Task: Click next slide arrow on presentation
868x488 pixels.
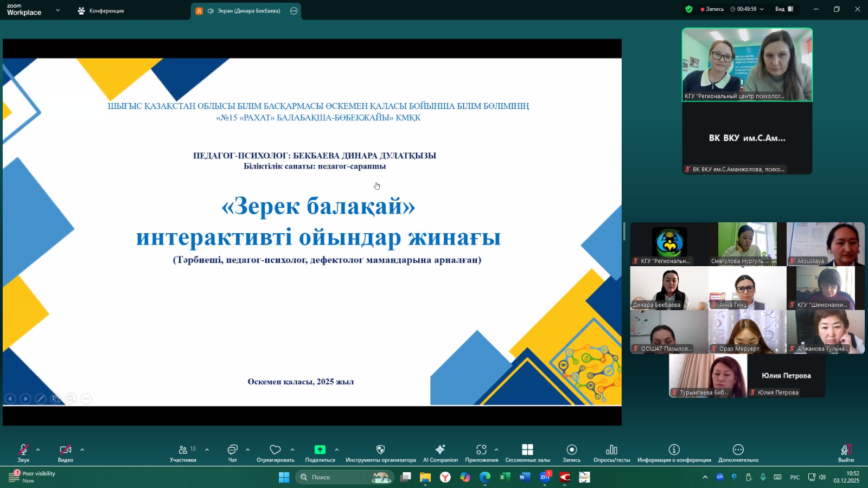Action: [25, 399]
